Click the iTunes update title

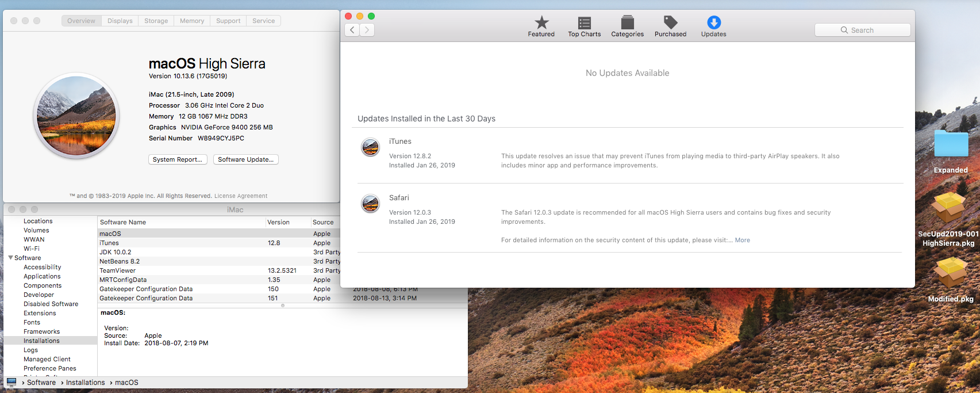tap(400, 142)
